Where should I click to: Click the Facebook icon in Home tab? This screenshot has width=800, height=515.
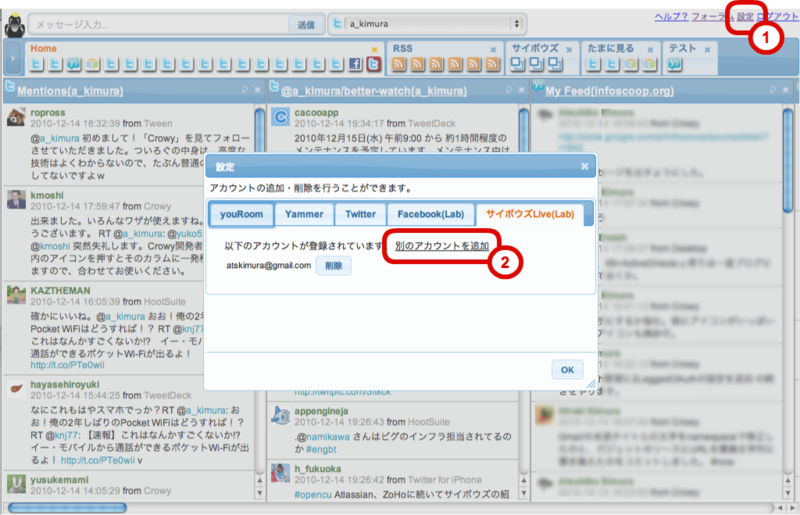click(x=355, y=64)
